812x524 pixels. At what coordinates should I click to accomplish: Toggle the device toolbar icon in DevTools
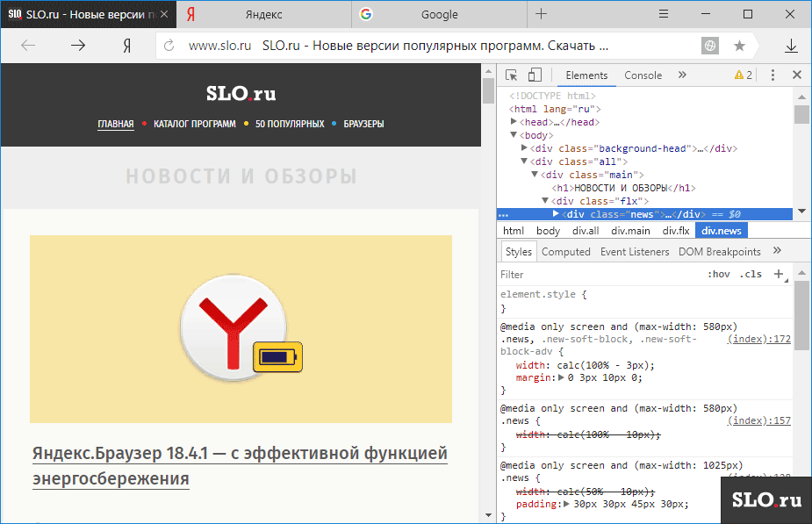point(535,75)
